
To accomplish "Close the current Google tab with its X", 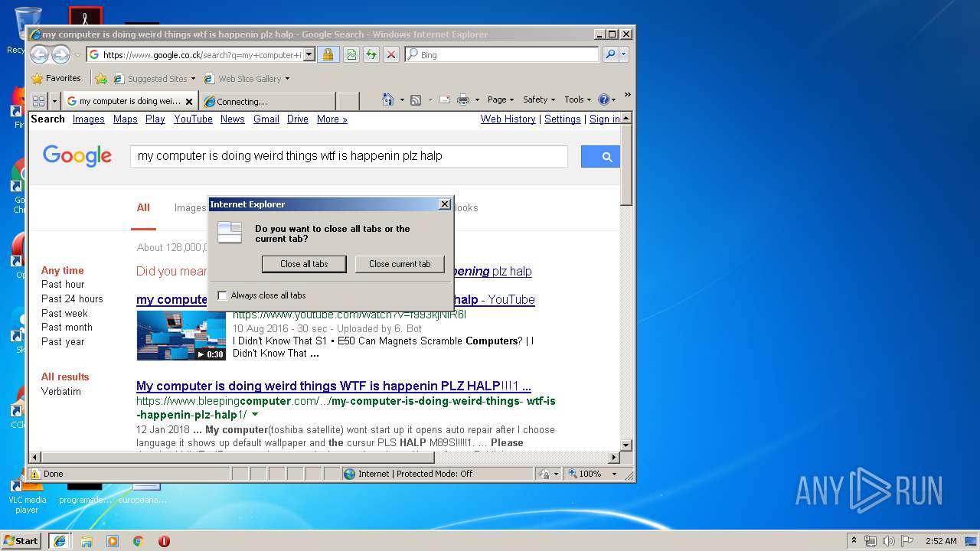I will pyautogui.click(x=189, y=101).
